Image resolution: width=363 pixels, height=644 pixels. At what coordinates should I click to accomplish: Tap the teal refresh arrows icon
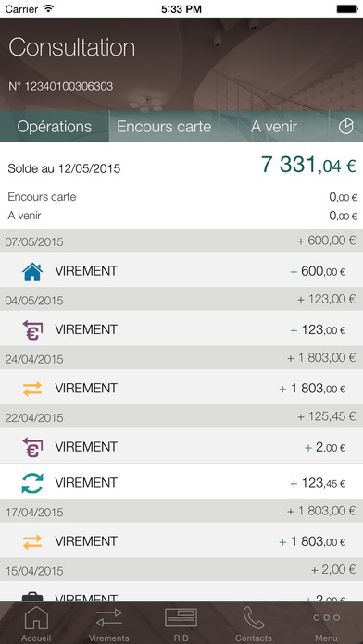32,483
